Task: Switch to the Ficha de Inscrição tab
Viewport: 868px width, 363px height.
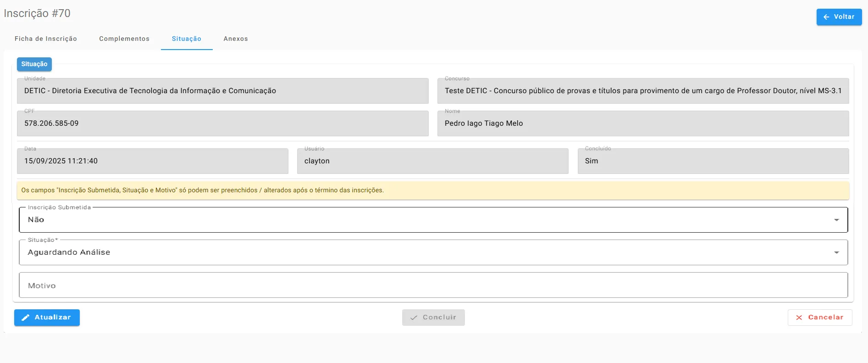Action: point(46,39)
